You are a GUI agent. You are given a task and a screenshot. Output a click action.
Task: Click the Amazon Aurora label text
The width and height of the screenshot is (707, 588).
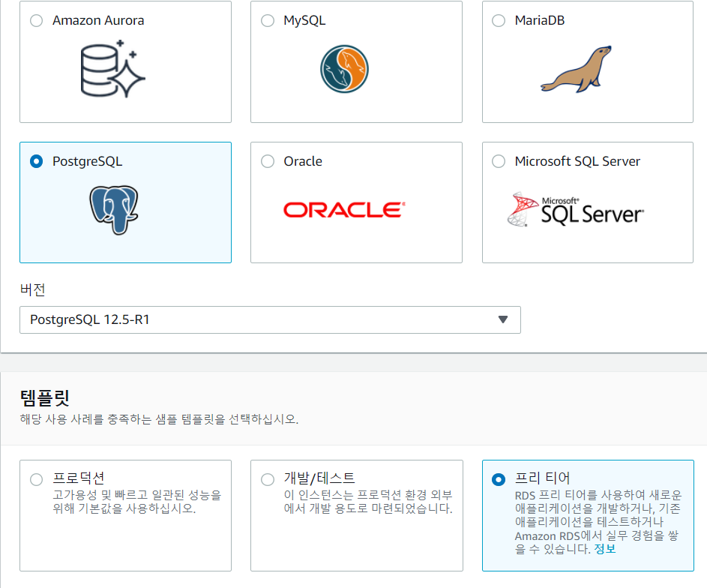pos(98,21)
